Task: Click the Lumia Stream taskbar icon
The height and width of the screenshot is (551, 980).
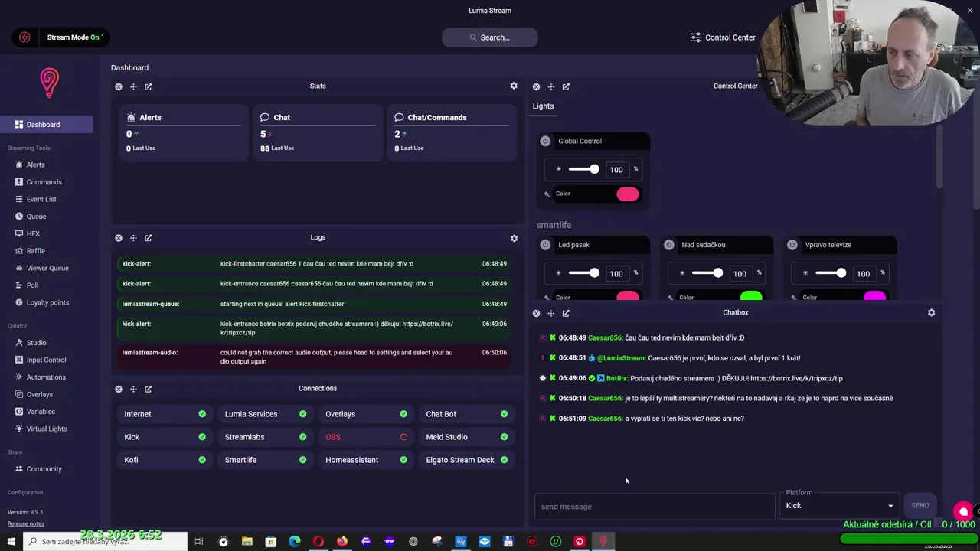Action: [x=603, y=541]
